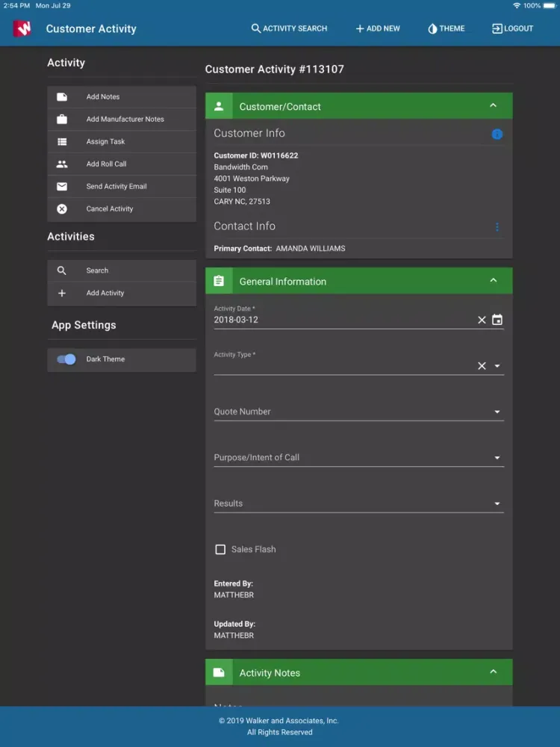The width and height of the screenshot is (560, 747).
Task: Click the list icon beside Assign Task
Action: 62,141
